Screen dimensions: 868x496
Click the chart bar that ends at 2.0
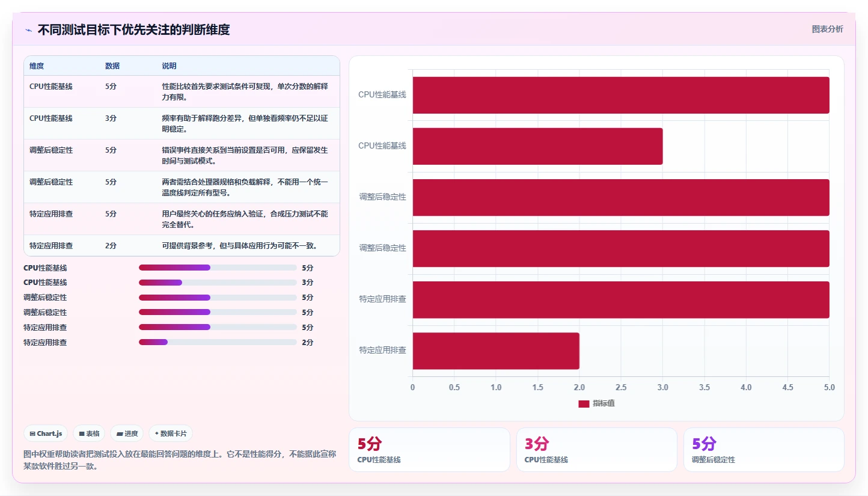[x=496, y=351]
